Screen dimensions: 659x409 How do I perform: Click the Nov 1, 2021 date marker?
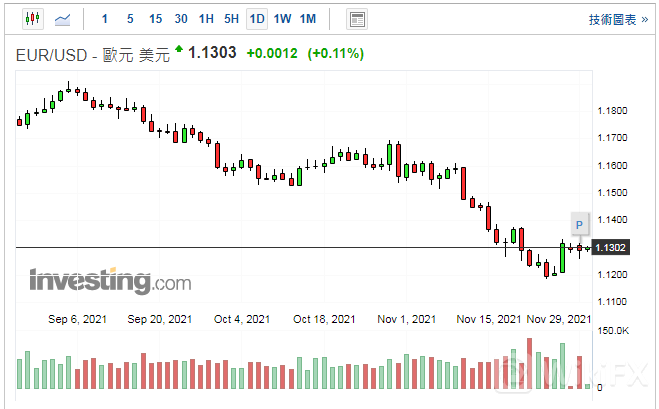tap(406, 319)
